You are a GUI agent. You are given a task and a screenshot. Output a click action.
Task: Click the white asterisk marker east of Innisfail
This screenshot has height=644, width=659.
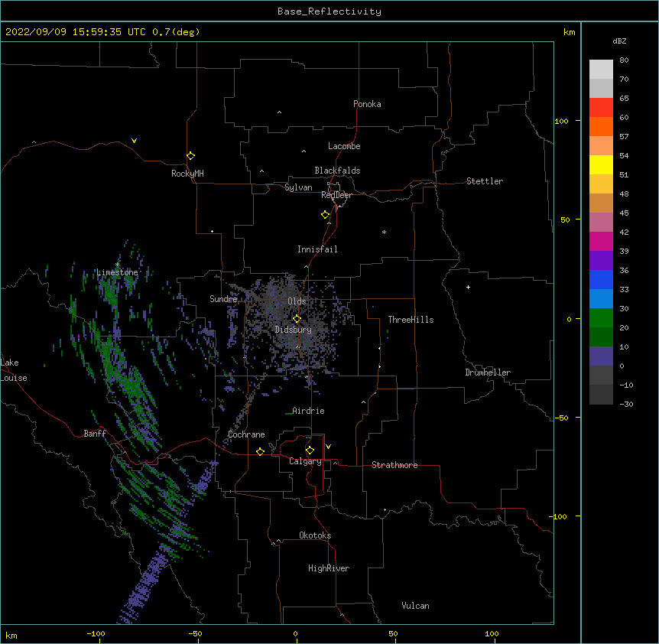pos(384,232)
